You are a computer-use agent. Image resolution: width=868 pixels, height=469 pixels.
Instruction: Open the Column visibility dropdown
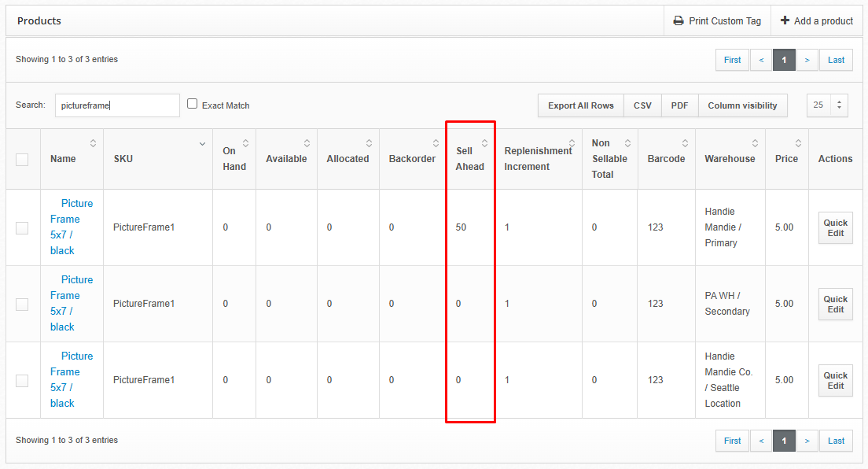[742, 105]
